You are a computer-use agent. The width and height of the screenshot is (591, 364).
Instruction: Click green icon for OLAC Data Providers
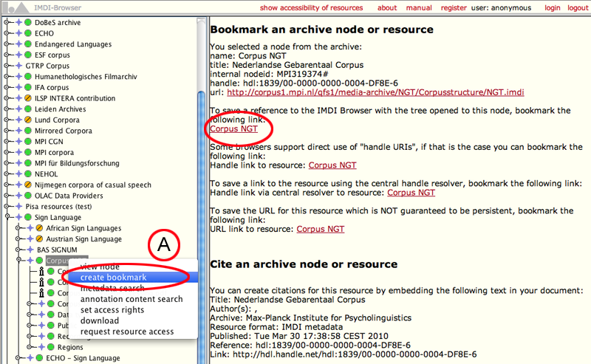tap(28, 196)
